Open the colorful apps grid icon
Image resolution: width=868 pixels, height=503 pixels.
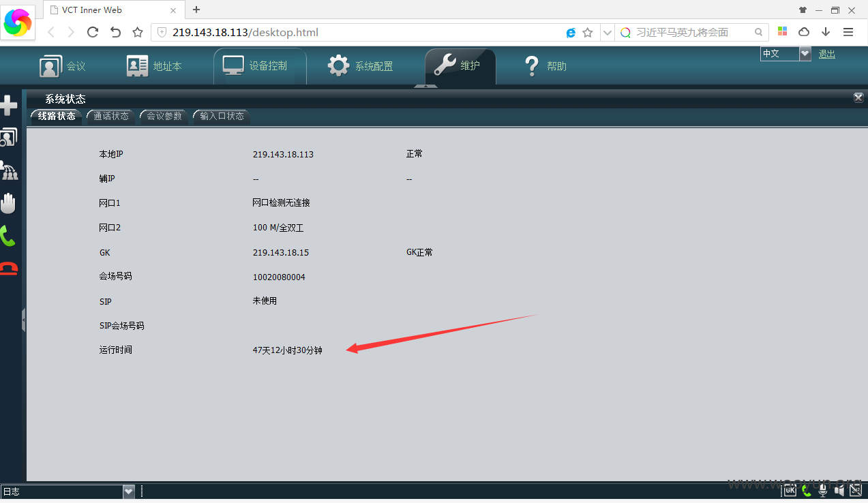782,32
